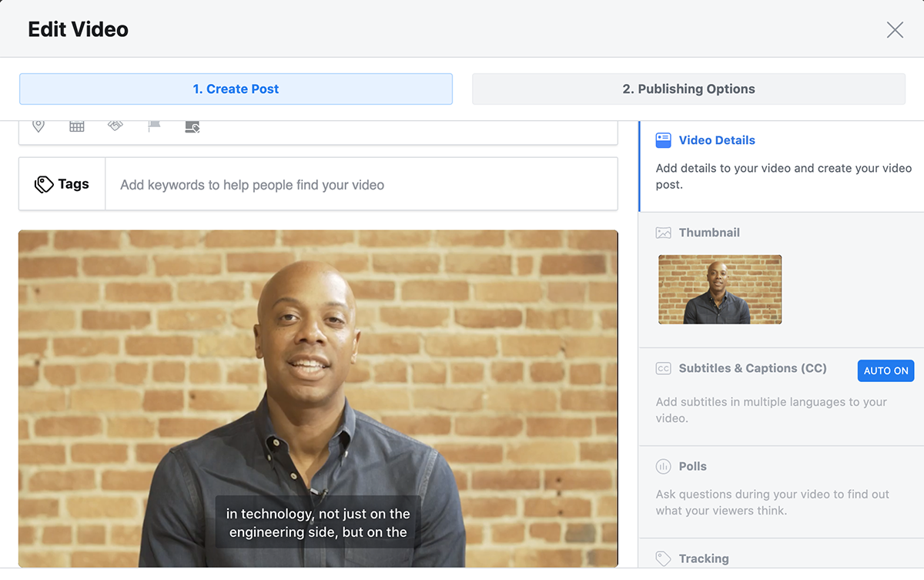Click the Tags keyword input field

(x=360, y=185)
